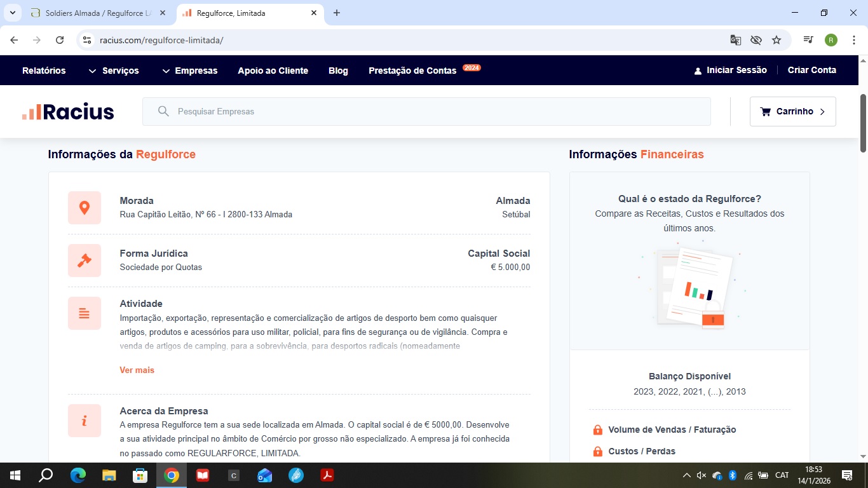Image resolution: width=868 pixels, height=488 pixels.
Task: Click the lock icon beside Volume de Vendas
Action: click(597, 430)
